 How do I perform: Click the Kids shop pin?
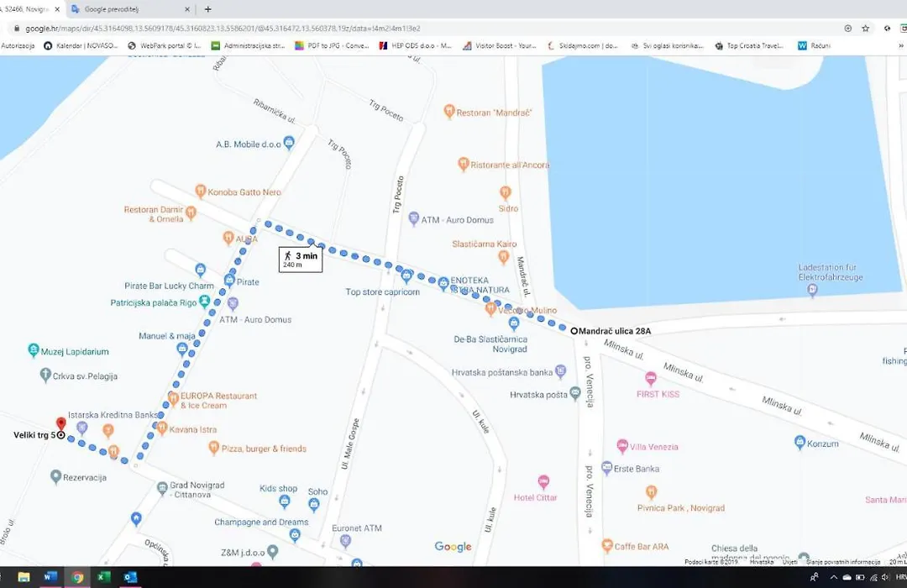(284, 501)
